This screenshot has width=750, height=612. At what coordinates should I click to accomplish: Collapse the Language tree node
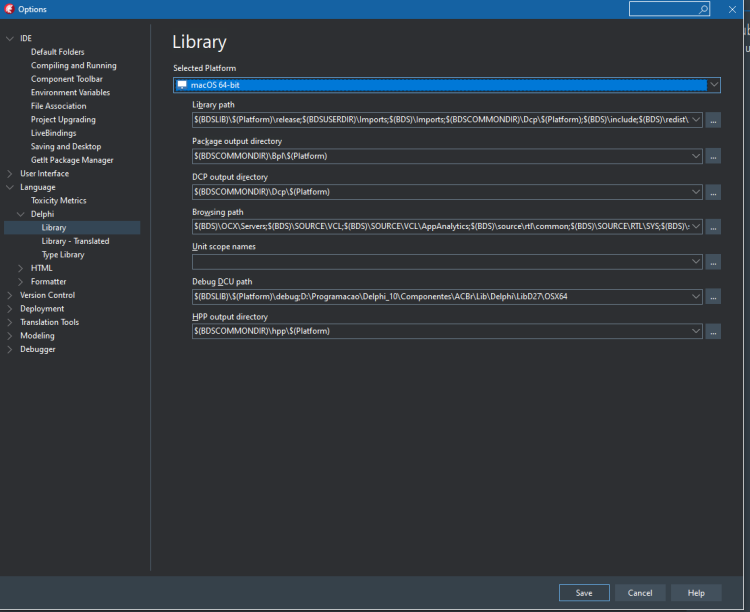coord(10,187)
